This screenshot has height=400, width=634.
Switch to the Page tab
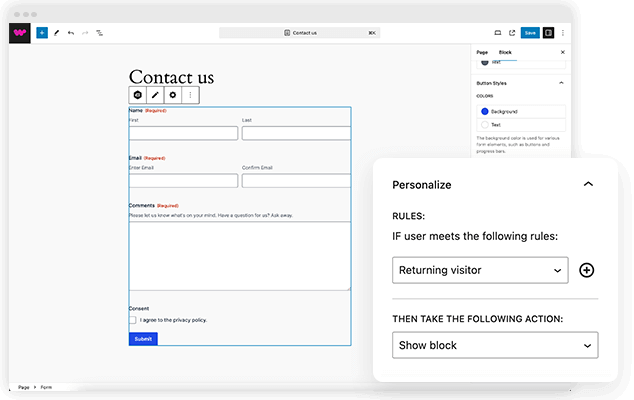(x=482, y=51)
